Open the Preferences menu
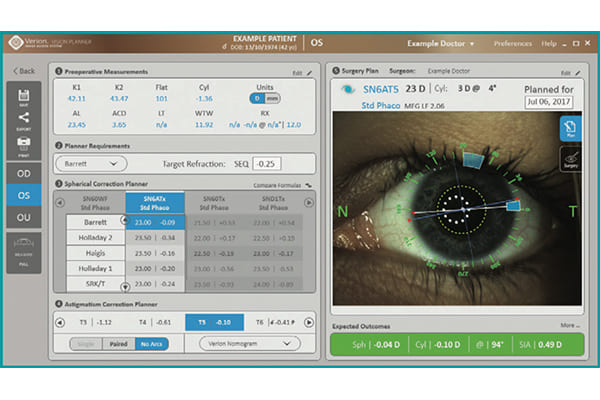This screenshot has width=600, height=400. coord(512,44)
